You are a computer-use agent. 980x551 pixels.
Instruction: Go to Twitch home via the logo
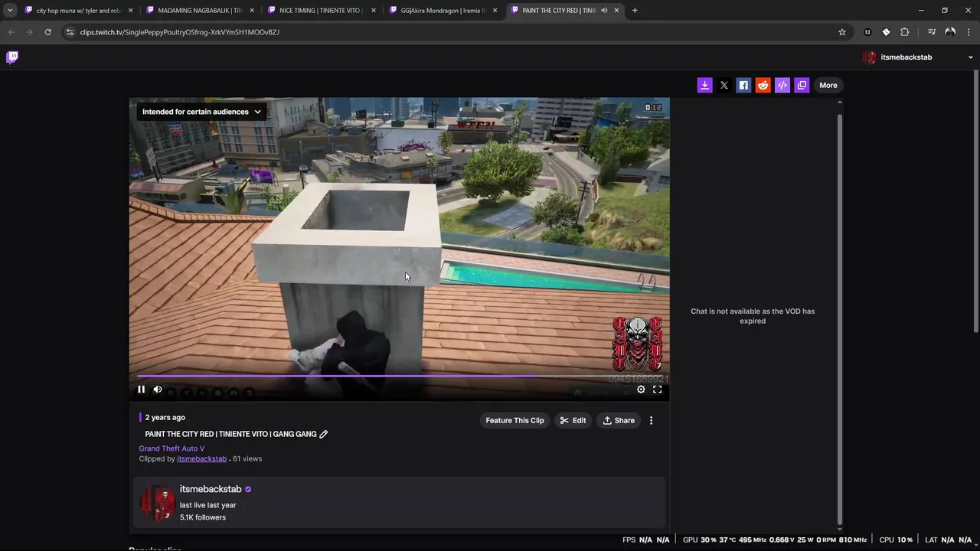12,57
